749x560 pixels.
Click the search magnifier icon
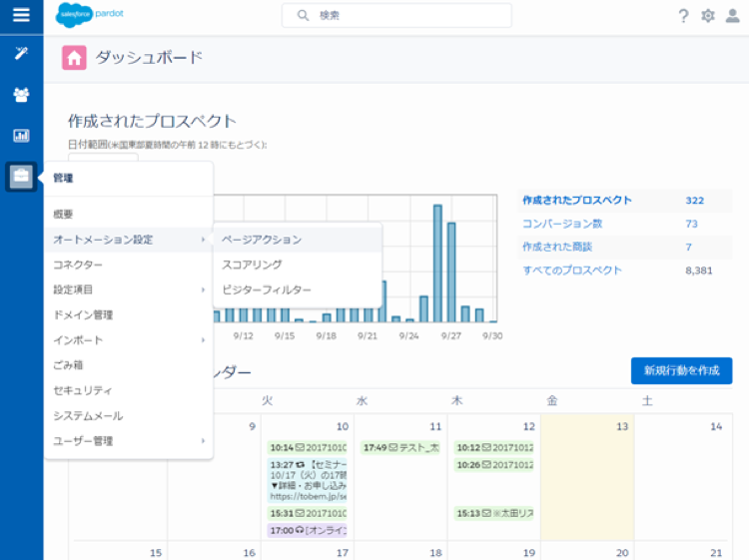point(303,15)
